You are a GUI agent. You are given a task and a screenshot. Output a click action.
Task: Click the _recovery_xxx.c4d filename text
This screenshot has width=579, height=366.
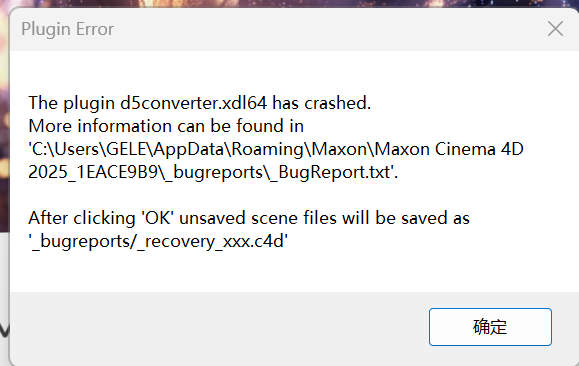[210, 242]
